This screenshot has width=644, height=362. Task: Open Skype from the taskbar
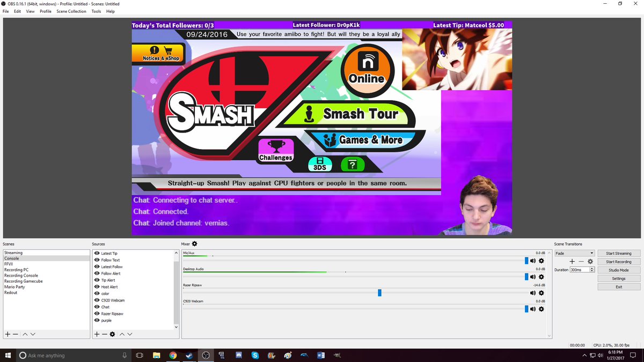pos(255,355)
